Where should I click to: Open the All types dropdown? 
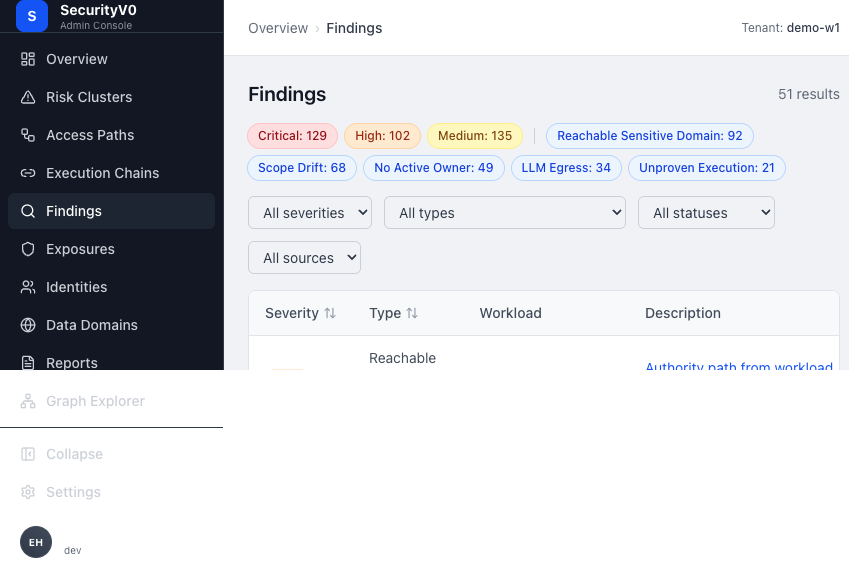505,212
